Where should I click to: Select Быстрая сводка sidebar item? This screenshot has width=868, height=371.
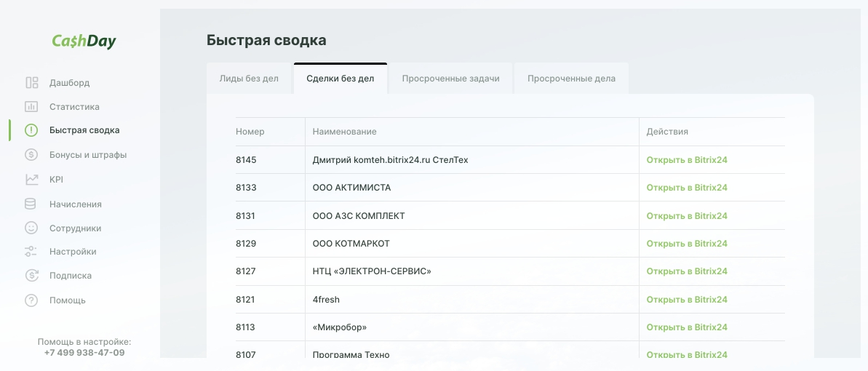pyautogui.click(x=84, y=130)
